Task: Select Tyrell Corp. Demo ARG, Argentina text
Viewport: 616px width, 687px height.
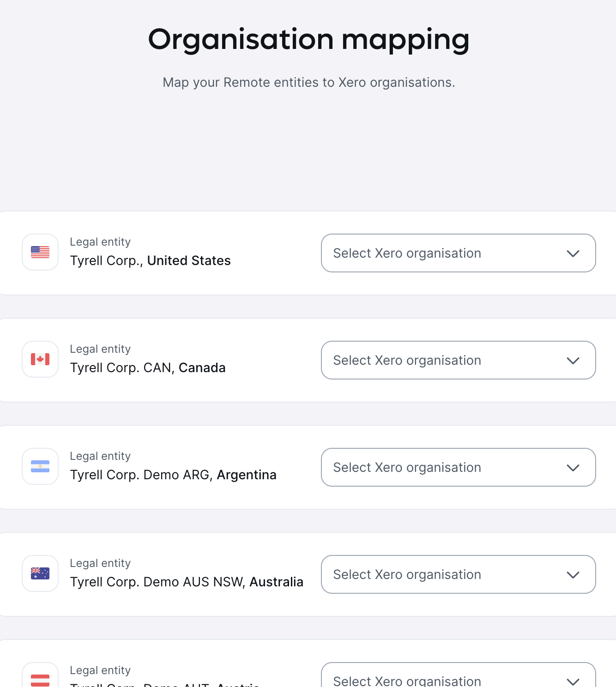Action: pyautogui.click(x=173, y=475)
